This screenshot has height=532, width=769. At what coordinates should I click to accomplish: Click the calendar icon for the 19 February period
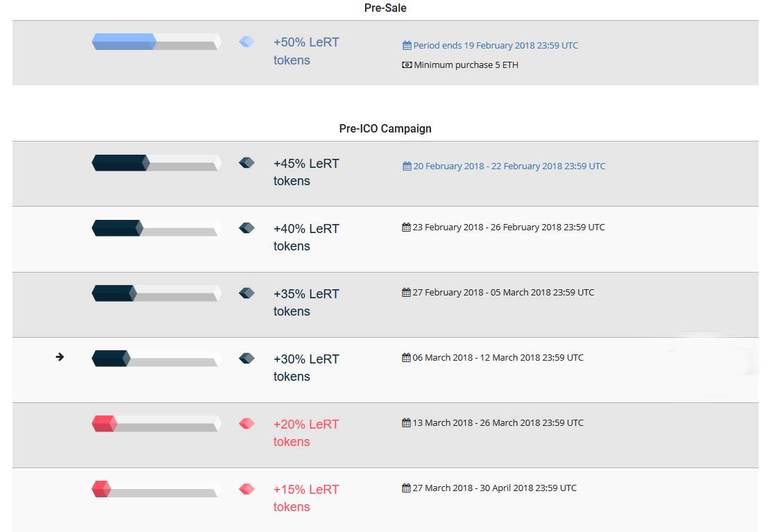pos(407,45)
